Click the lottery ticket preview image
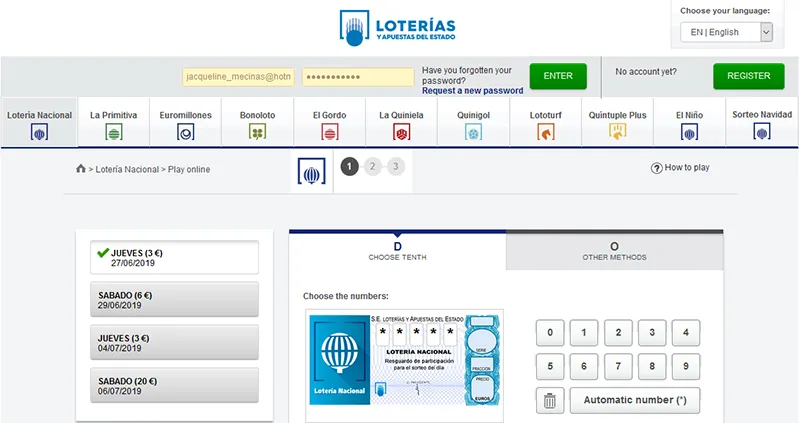Viewport: 800px width, 423px height. point(405,360)
